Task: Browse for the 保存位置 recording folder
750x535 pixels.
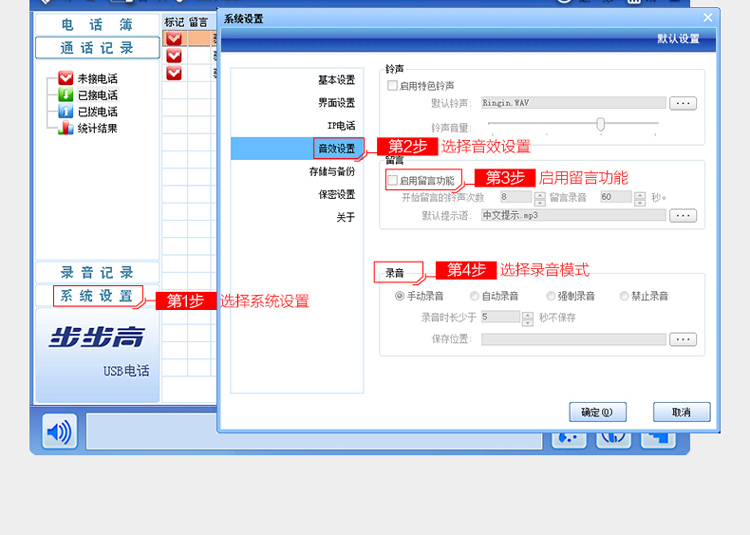Action: (x=683, y=339)
